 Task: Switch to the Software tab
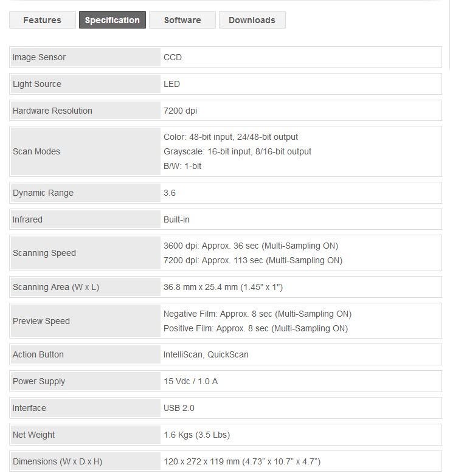point(182,20)
